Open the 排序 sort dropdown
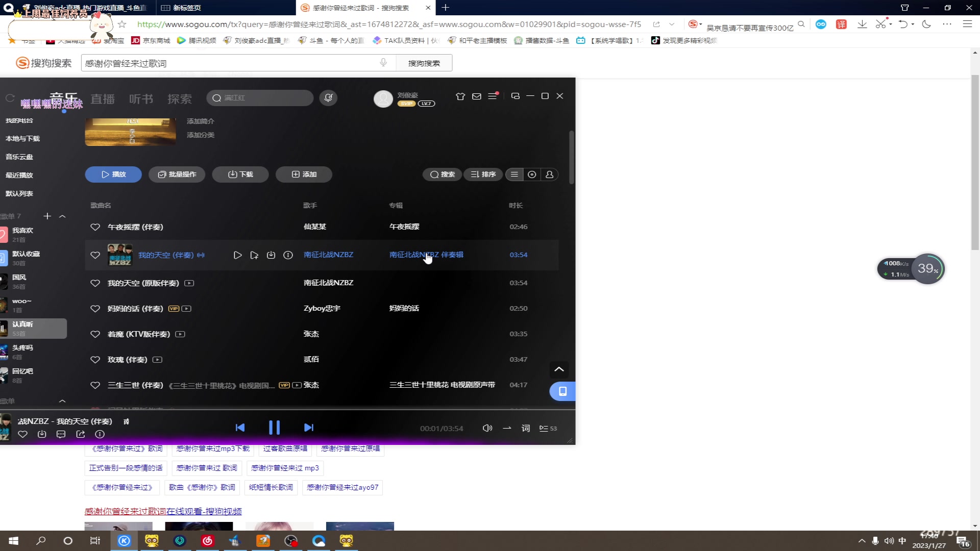 coord(483,174)
